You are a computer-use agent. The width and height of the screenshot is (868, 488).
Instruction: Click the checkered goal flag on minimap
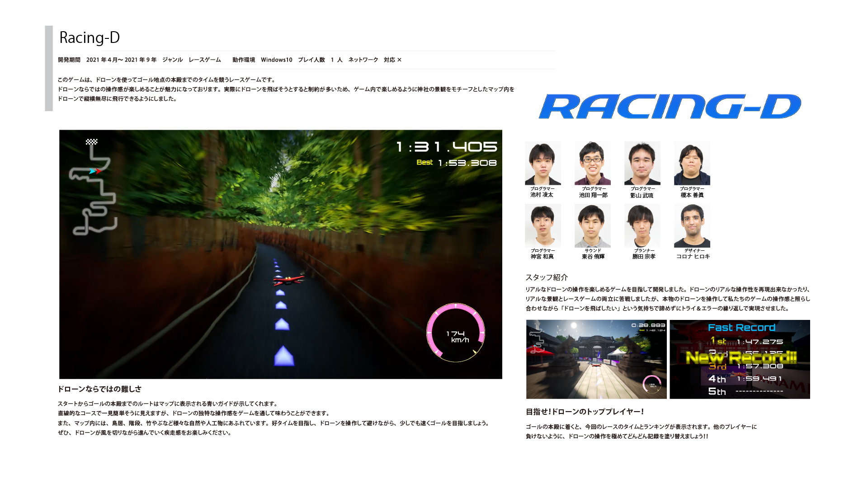click(x=92, y=142)
